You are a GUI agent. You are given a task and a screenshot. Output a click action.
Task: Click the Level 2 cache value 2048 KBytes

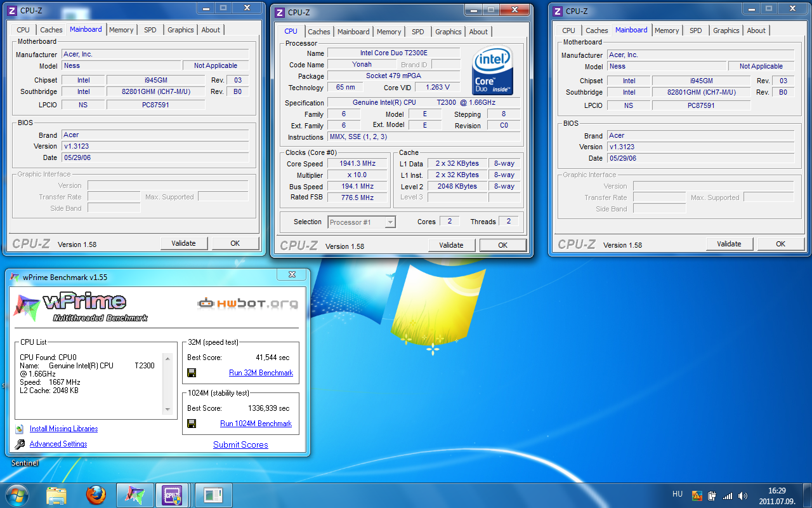457,187
